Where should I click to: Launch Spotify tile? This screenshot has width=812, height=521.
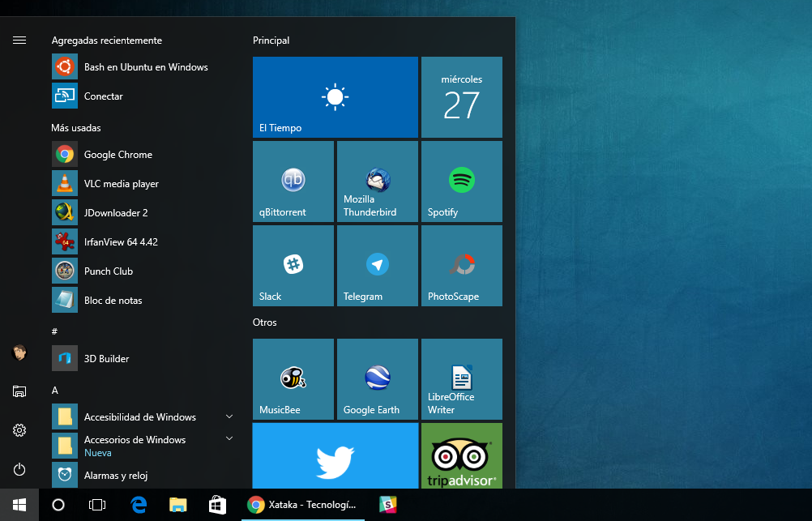point(461,181)
